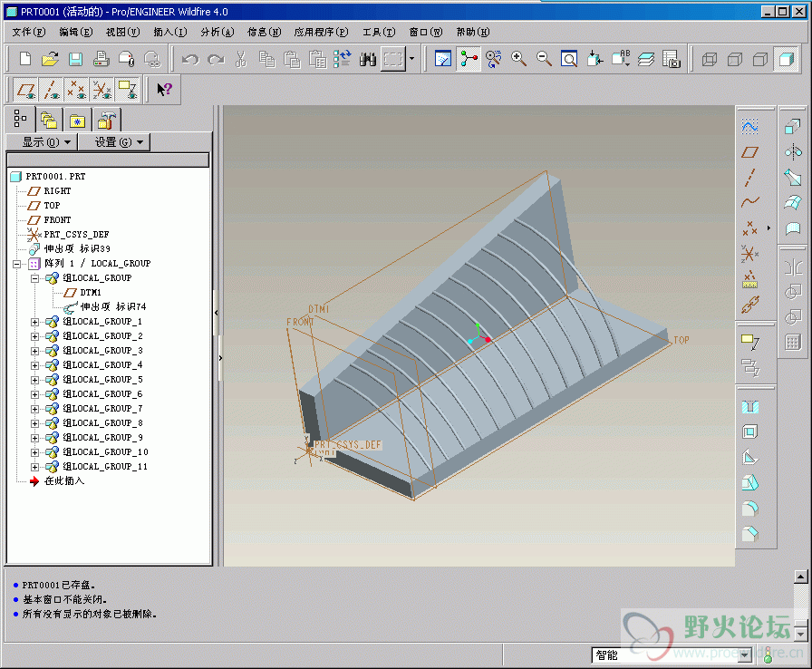Image resolution: width=812 pixels, height=669 pixels.
Task: Expand the 组LOCAL_GROUP_1 node
Action: (x=34, y=322)
